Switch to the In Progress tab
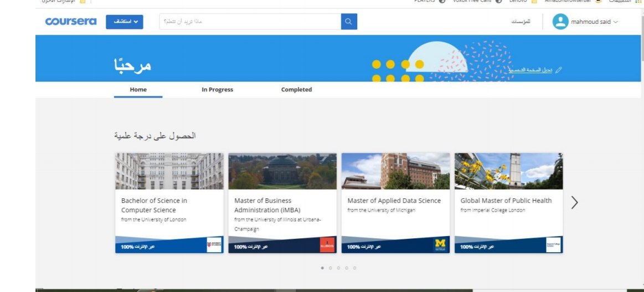This screenshot has height=292, width=644. pos(217,90)
